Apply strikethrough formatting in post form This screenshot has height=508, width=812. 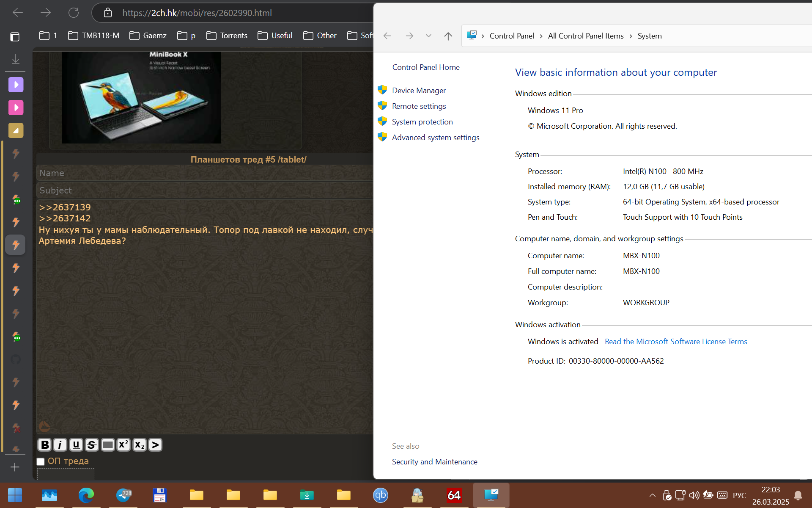tap(91, 445)
